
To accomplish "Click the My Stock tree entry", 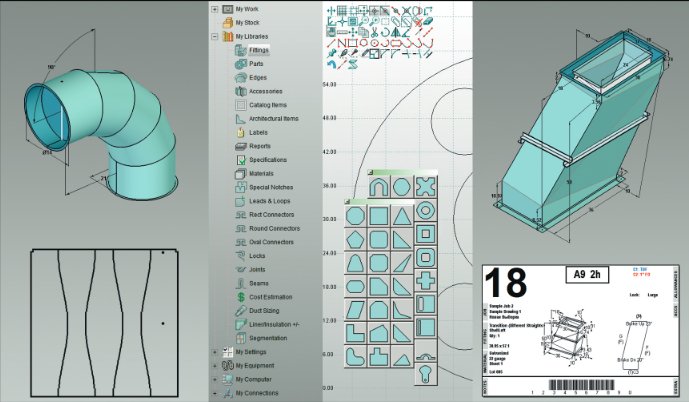I will tap(246, 22).
